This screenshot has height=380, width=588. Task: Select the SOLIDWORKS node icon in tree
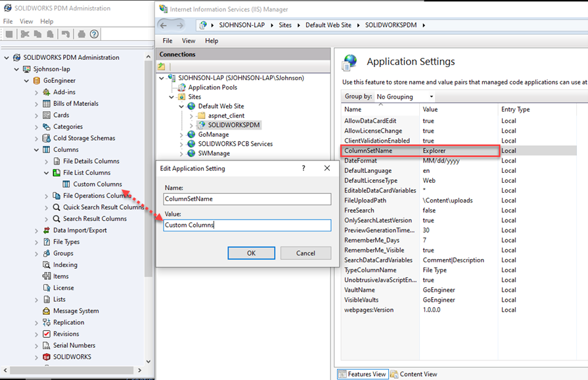[47, 357]
